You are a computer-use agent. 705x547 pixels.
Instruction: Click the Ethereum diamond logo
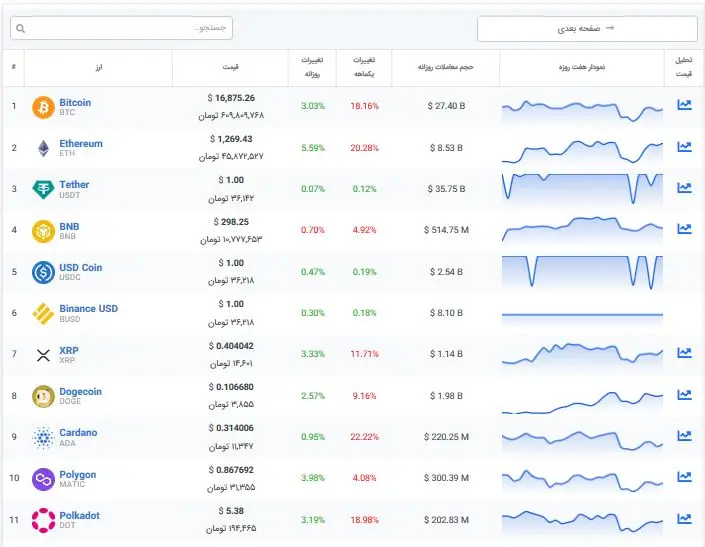(x=43, y=148)
